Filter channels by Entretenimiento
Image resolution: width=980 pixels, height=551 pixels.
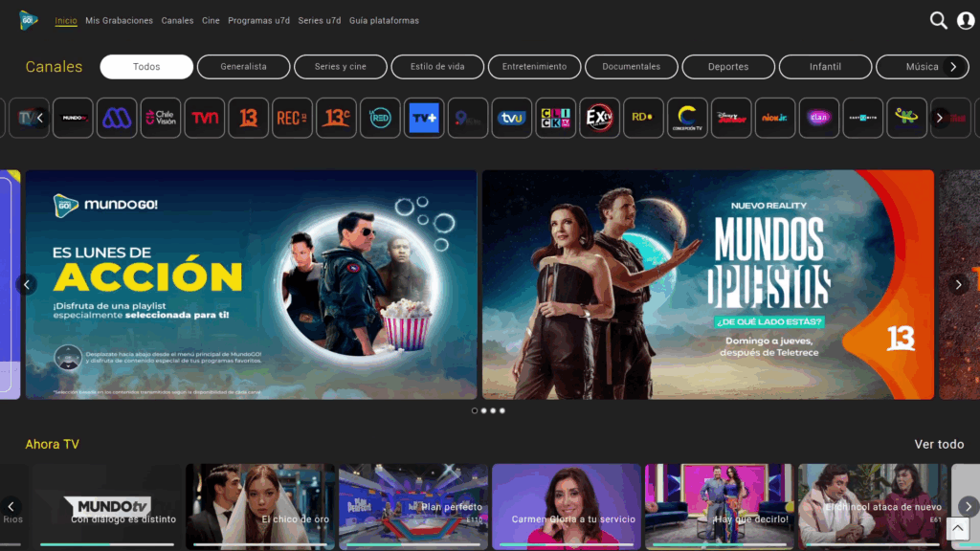coord(534,67)
